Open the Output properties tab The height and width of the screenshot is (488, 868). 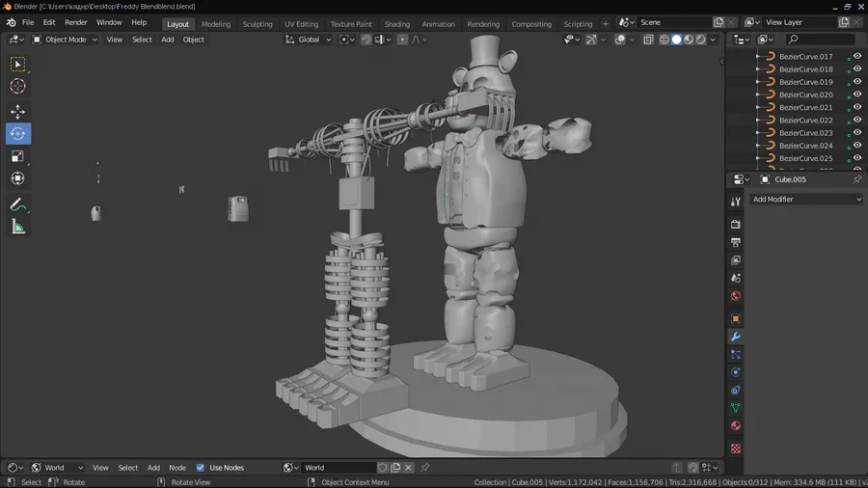click(736, 242)
